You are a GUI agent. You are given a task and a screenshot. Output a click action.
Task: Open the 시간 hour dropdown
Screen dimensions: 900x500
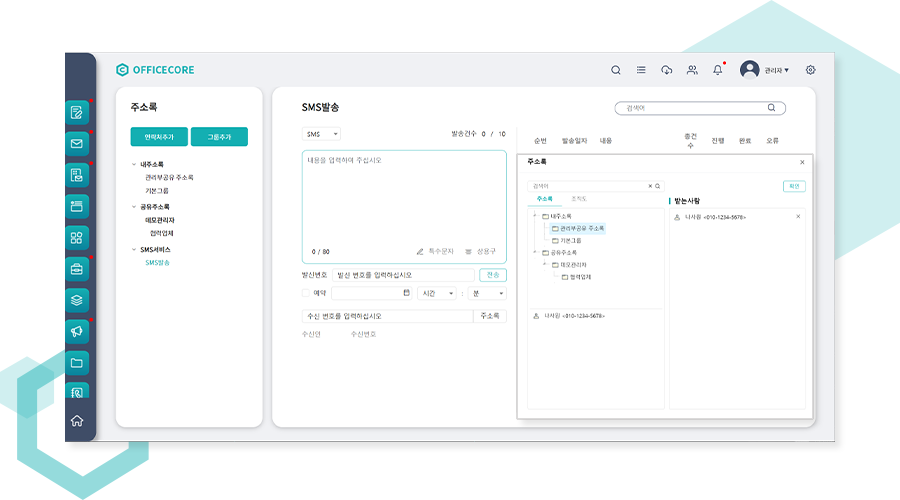point(437,293)
